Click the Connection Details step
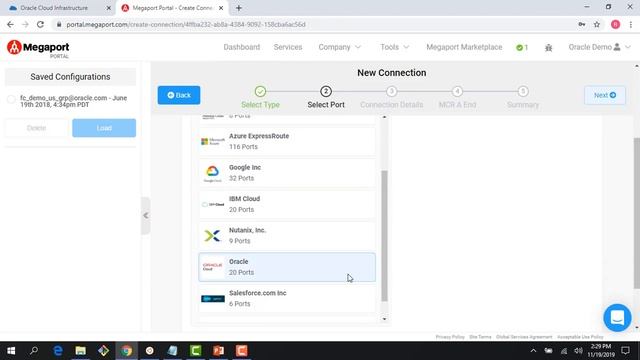The height and width of the screenshot is (360, 640). [x=391, y=98]
